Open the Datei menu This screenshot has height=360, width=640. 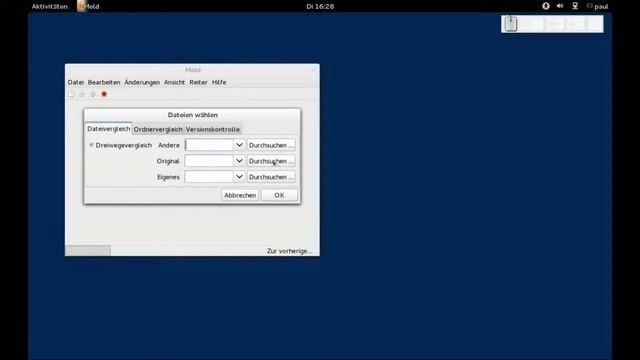coord(76,82)
